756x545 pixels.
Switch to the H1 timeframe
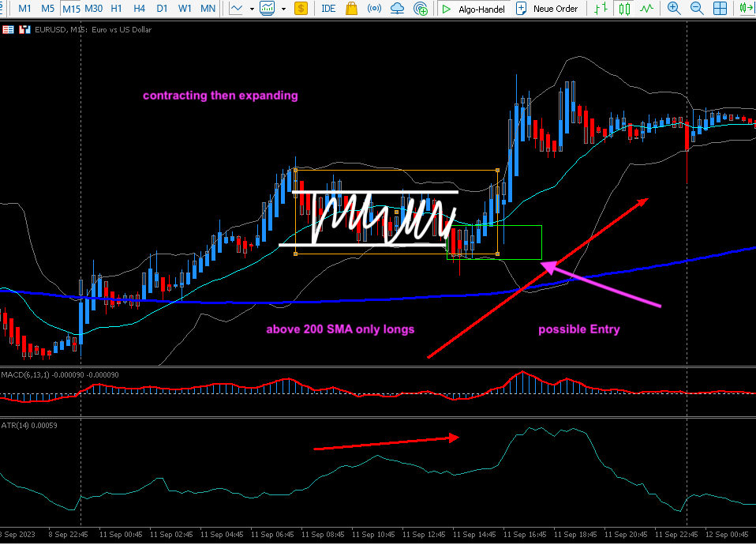pos(116,8)
